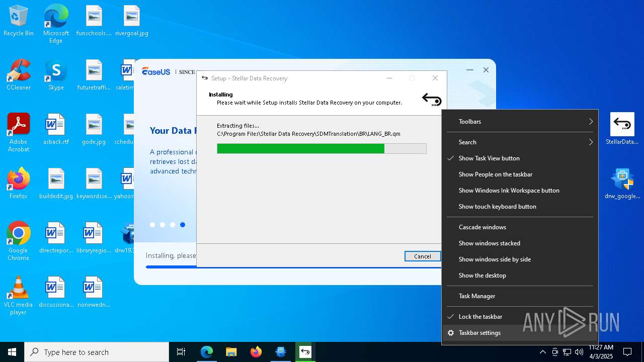Screen dimensions: 644x362
Task: Select the directrepor Word document
Action: click(56, 238)
